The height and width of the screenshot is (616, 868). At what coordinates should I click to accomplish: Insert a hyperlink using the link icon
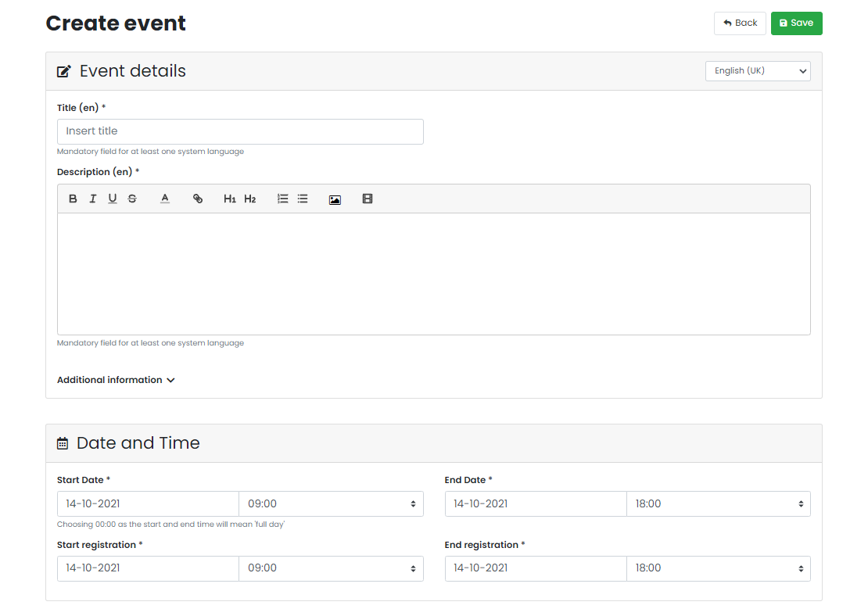click(x=198, y=199)
